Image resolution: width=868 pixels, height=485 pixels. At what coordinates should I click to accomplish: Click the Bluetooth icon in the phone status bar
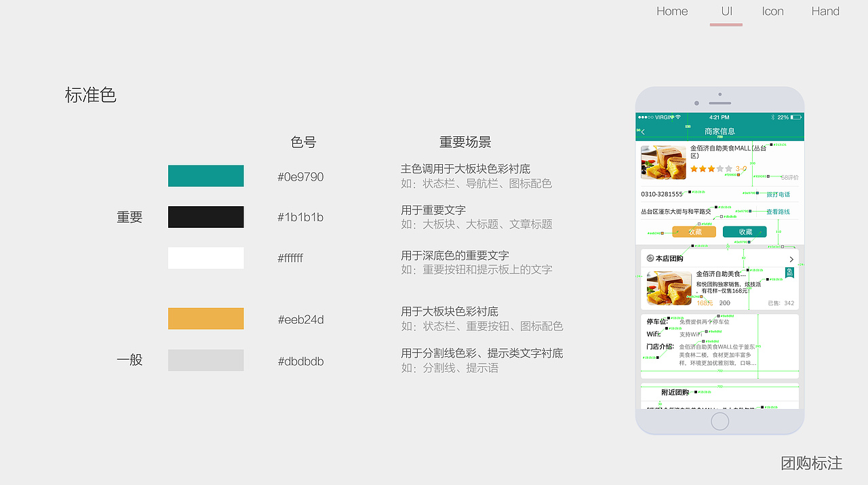773,118
